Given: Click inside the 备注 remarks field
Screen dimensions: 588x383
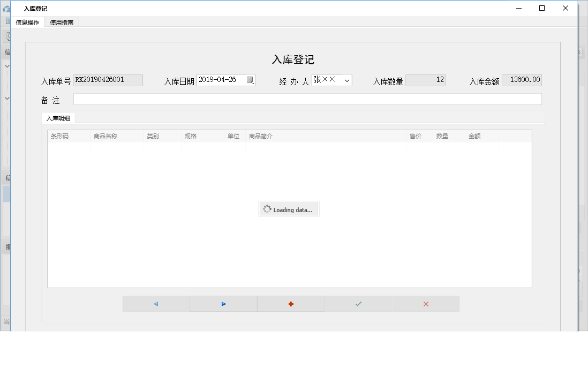Looking at the screenshot, I should [308, 99].
